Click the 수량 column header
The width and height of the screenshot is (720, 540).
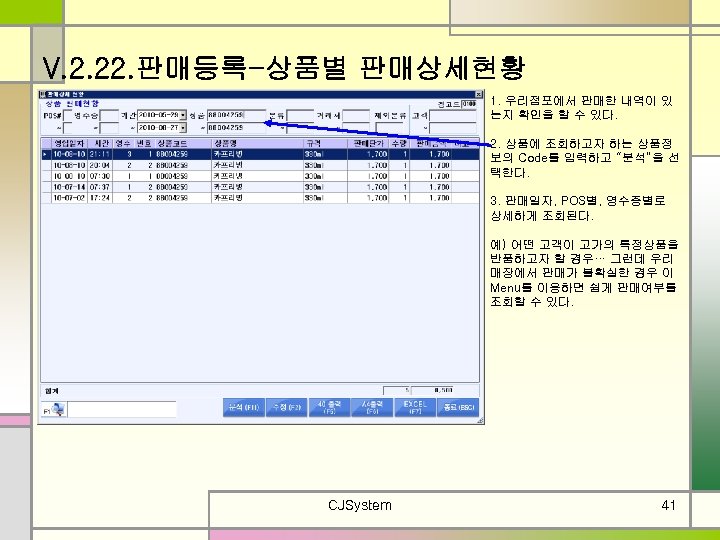(x=399, y=143)
